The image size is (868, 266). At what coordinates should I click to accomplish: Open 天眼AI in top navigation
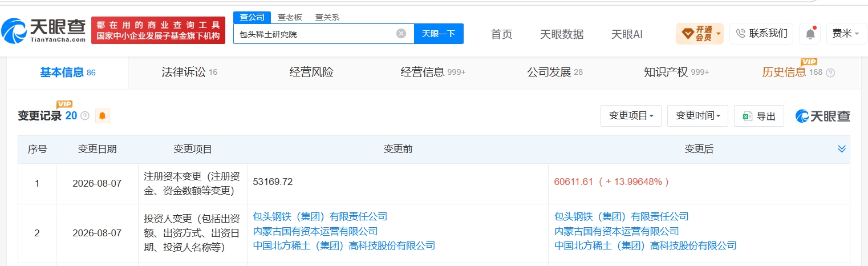pyautogui.click(x=627, y=34)
